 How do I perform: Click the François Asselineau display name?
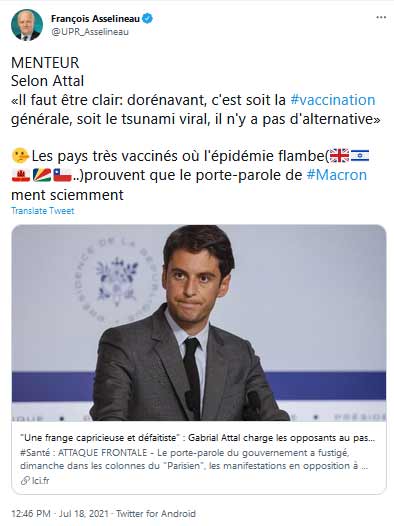(95, 19)
